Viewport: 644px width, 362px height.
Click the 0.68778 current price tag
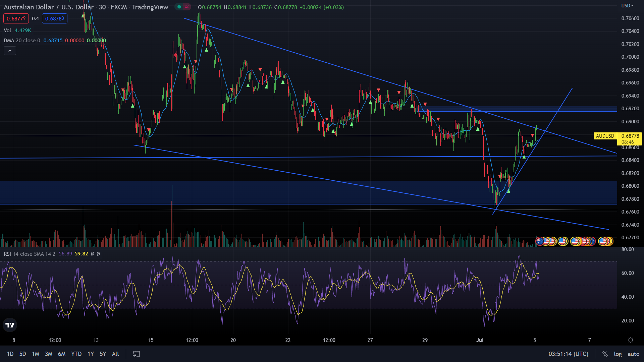[630, 138]
